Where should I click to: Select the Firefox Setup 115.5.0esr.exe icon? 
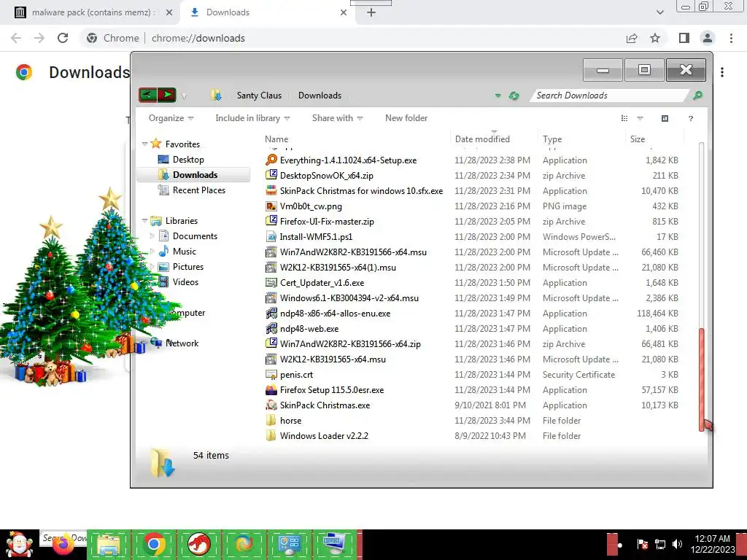click(271, 390)
